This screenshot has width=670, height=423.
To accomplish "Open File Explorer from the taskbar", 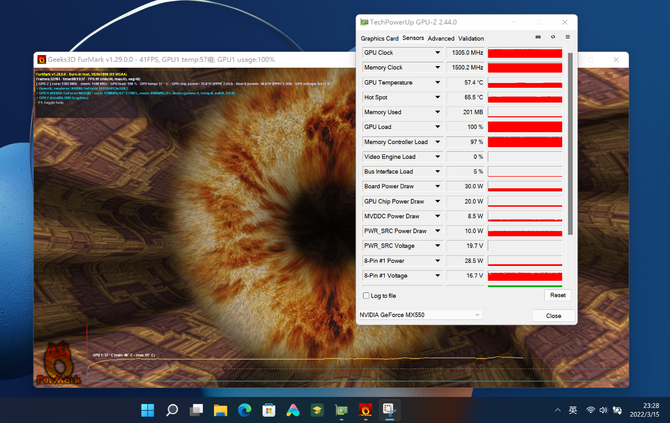I will (x=221, y=410).
